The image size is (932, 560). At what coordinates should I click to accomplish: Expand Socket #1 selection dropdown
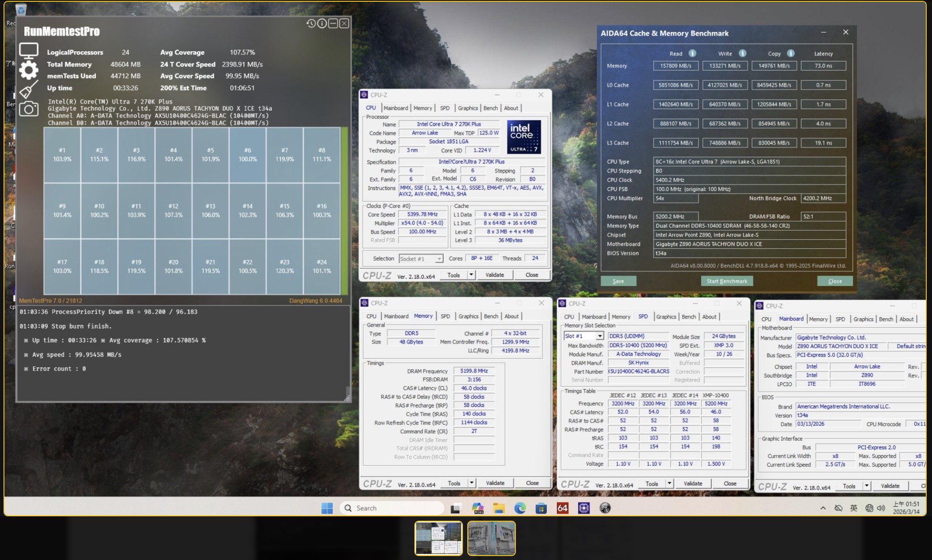click(439, 259)
